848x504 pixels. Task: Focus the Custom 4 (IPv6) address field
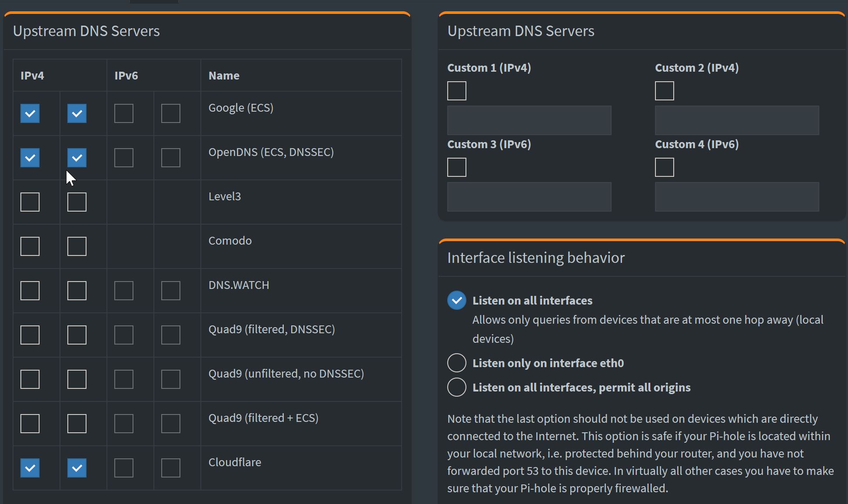click(737, 197)
